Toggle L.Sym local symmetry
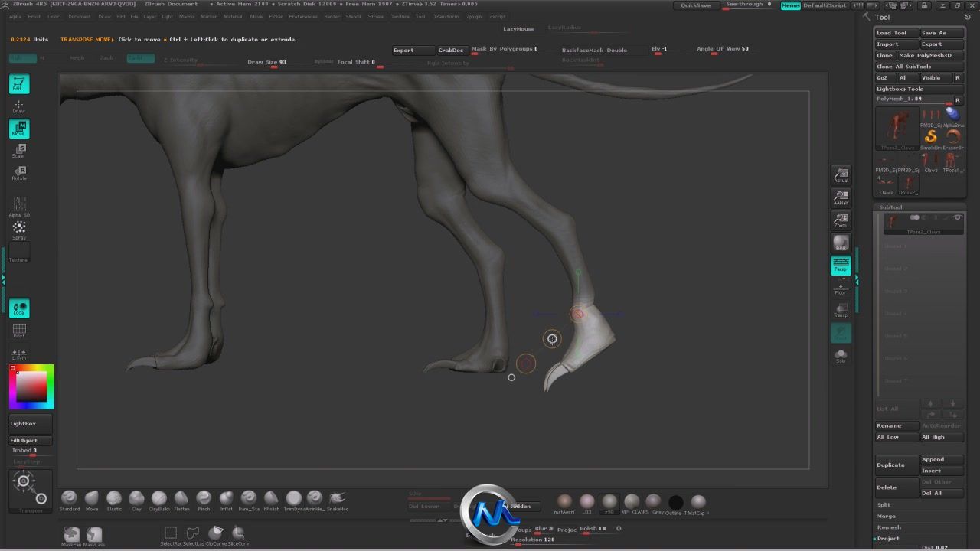 click(19, 354)
